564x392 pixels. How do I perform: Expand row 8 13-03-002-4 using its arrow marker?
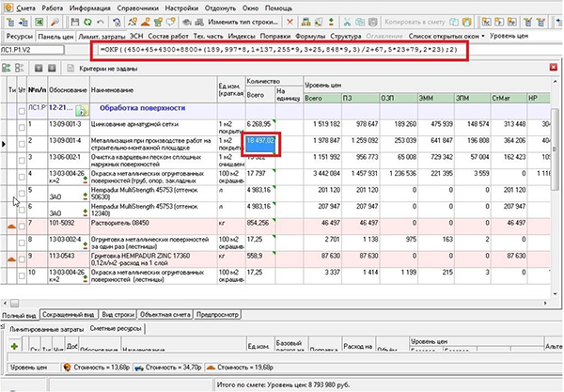click(86, 245)
